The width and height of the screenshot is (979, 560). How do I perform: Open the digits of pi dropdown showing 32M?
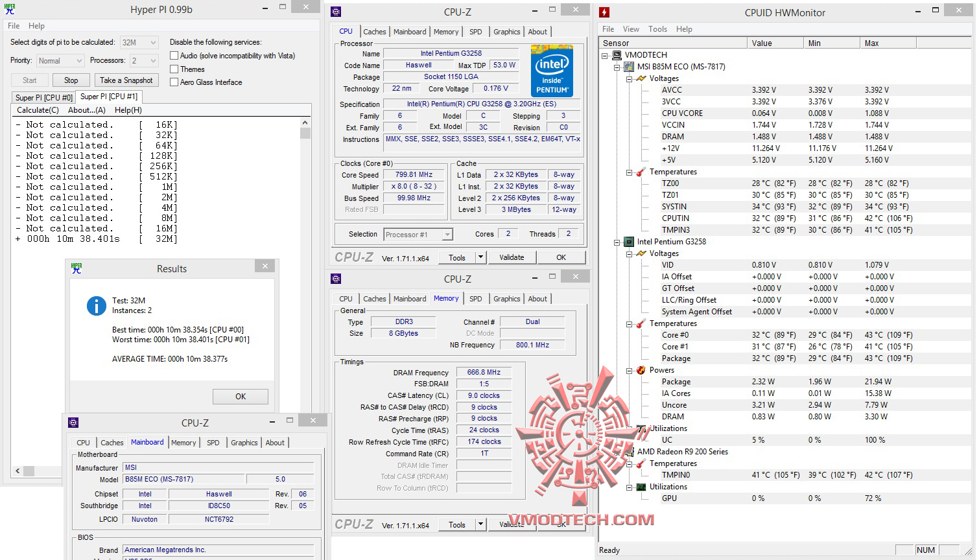click(139, 43)
